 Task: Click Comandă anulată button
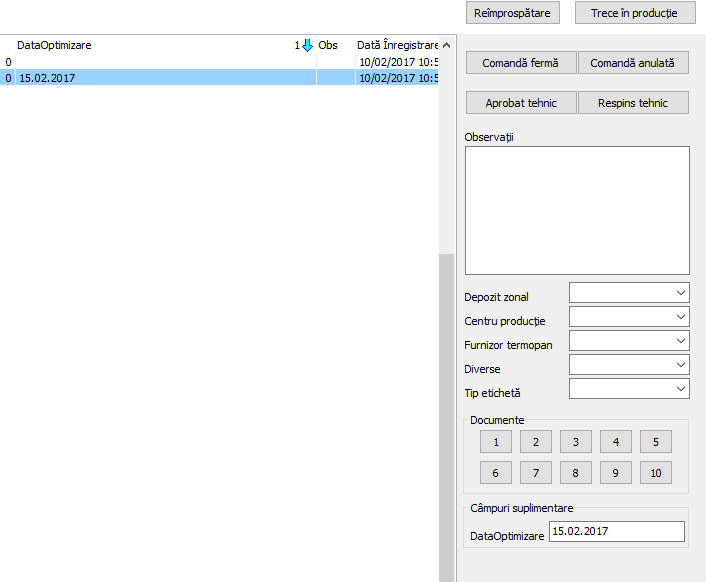point(633,63)
